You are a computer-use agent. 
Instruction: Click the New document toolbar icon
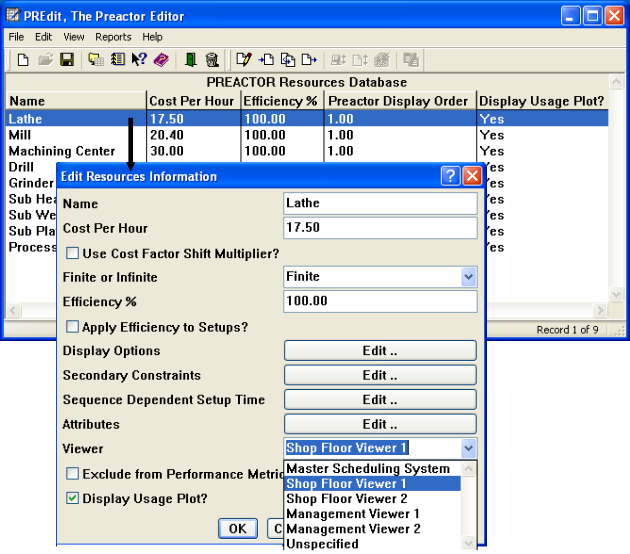pyautogui.click(x=23, y=60)
